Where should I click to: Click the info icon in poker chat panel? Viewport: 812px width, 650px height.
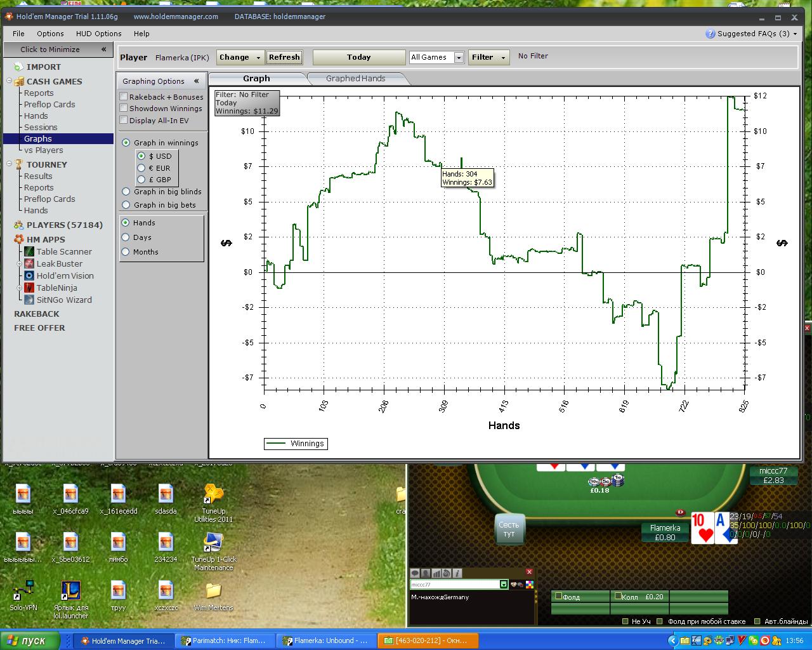[457, 573]
